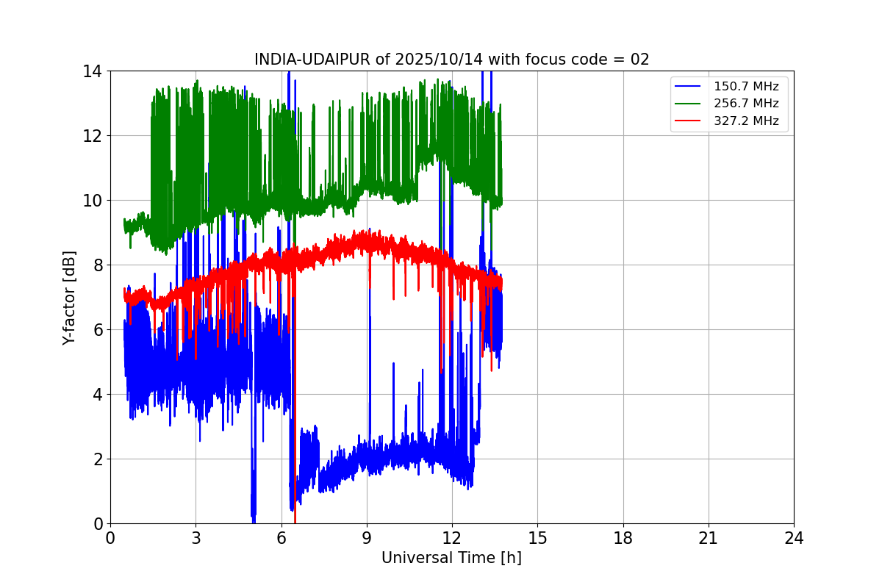Click x-axis tick label 15
The image size is (882, 588).
coord(537,538)
